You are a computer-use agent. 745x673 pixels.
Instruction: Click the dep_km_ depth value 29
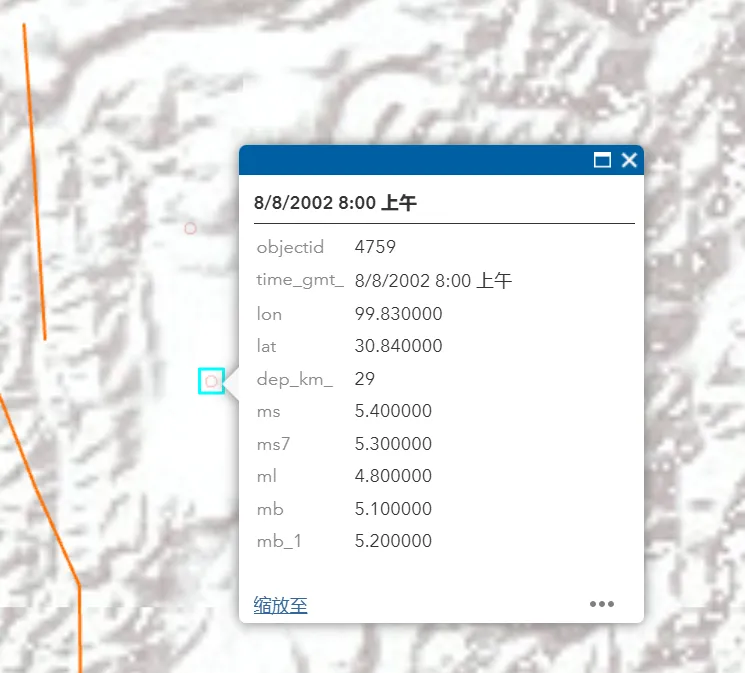coord(365,379)
